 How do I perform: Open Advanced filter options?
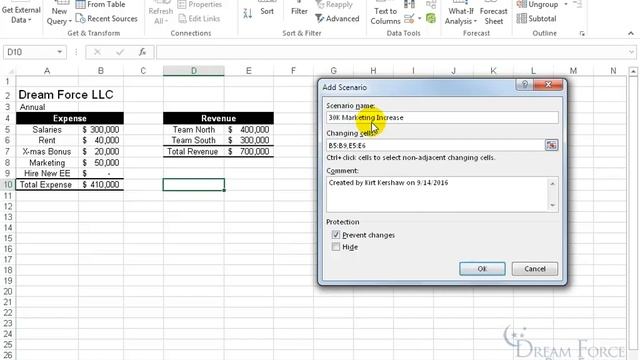(338, 19)
